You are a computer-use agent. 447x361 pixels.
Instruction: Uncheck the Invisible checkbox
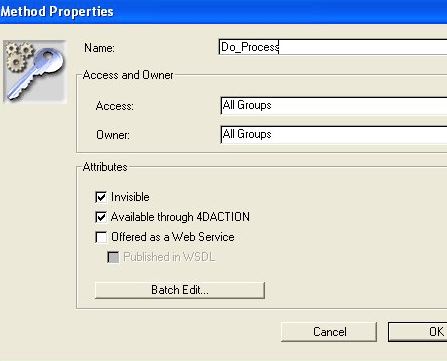[x=101, y=197]
